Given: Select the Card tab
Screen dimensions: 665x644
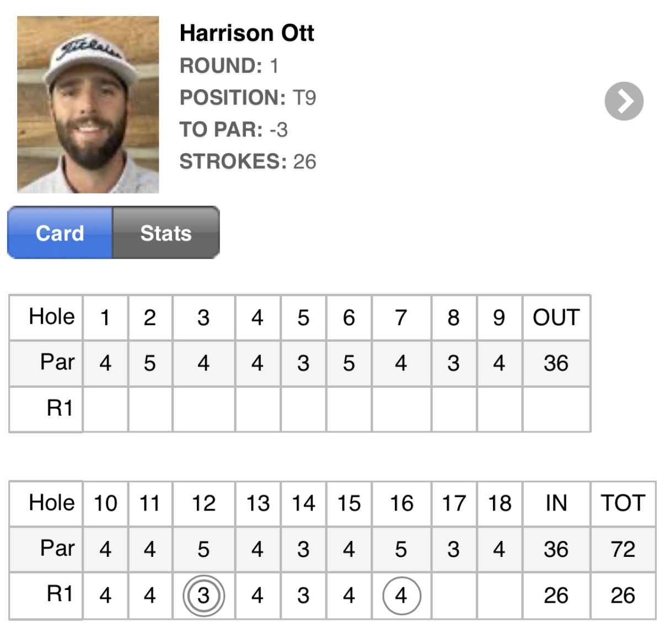Looking at the screenshot, I should 60,233.
